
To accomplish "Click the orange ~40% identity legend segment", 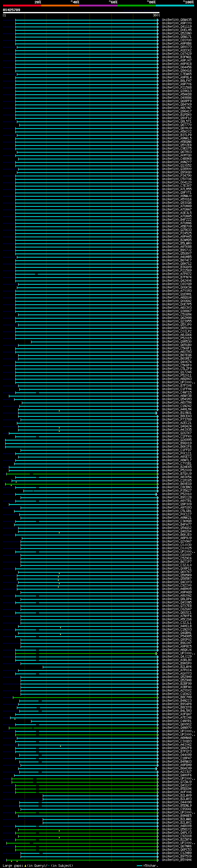I will (60, 6).
